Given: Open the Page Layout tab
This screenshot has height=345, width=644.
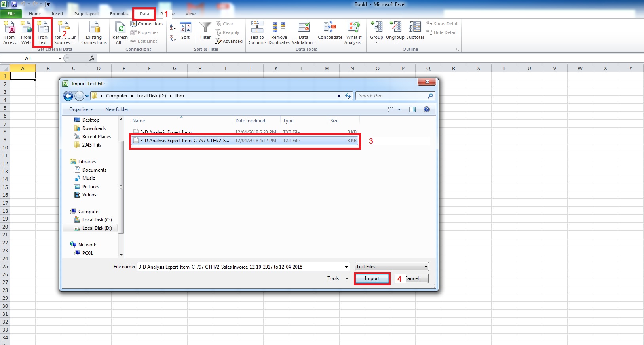Looking at the screenshot, I should click(x=87, y=14).
